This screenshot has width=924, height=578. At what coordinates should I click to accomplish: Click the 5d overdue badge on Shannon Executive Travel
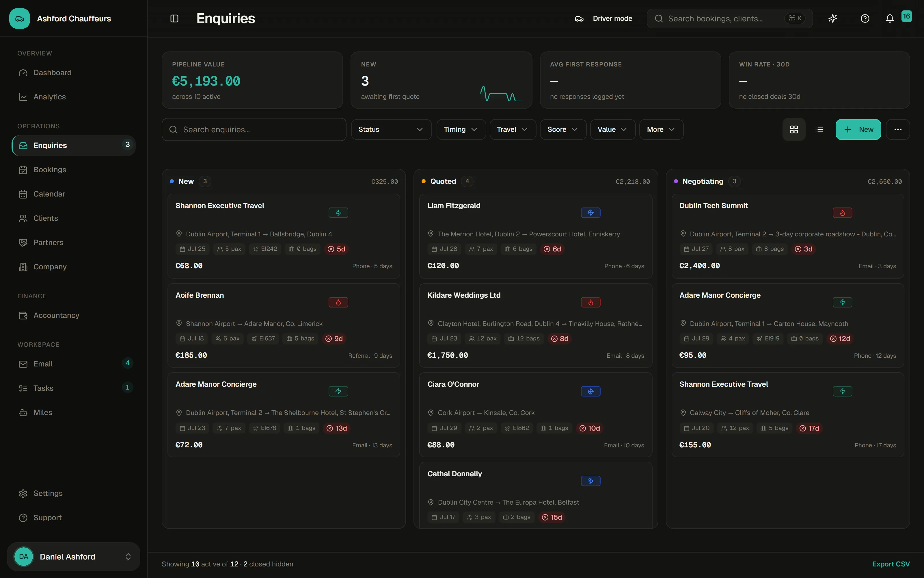pos(336,249)
